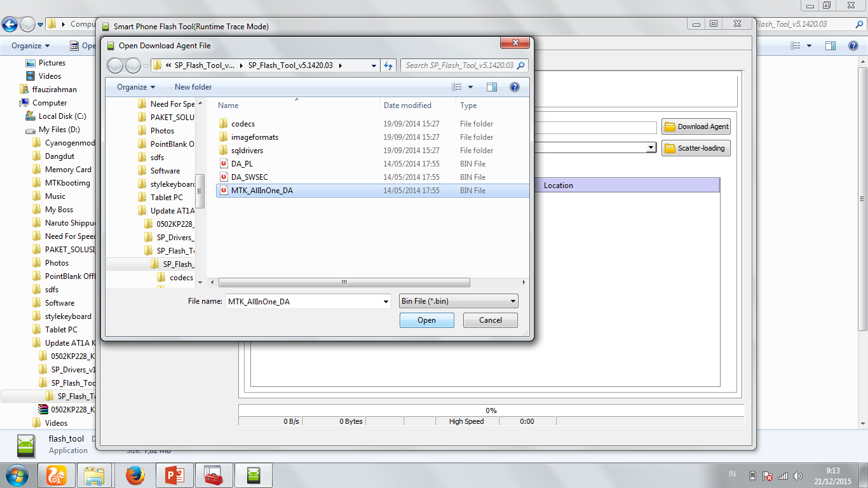
Task: Click New folder in dialog toolbar
Action: coord(193,87)
